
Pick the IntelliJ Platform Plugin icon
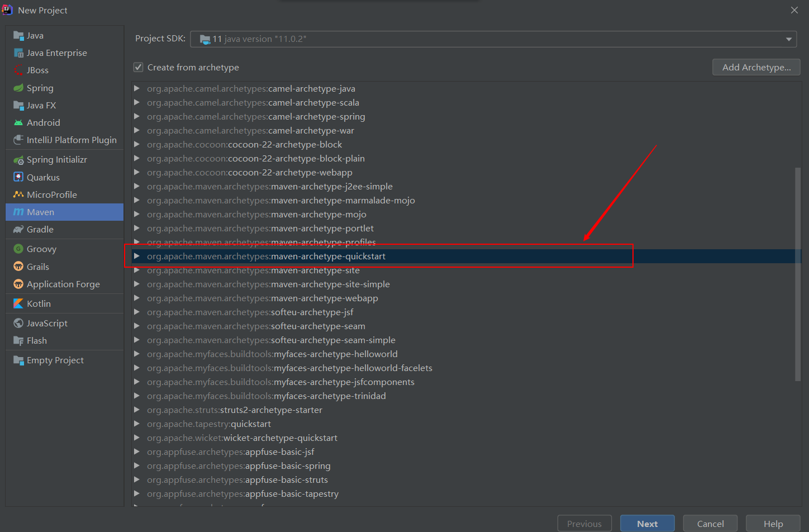[18, 140]
